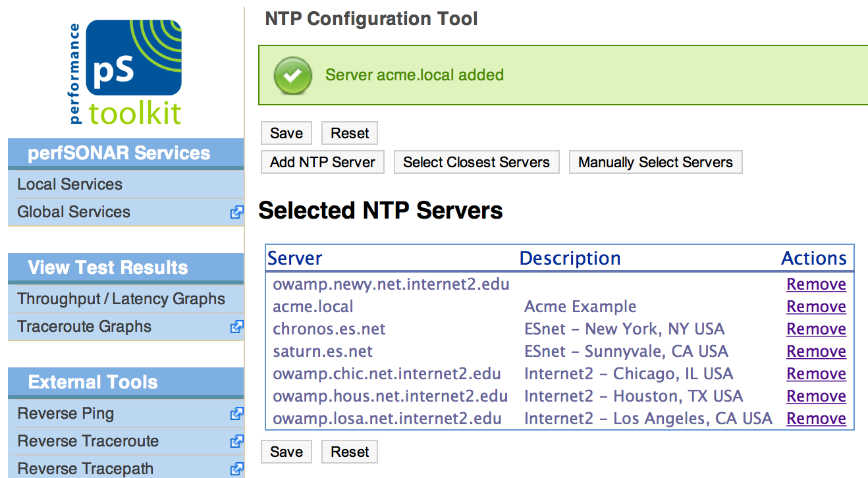Click the saturn.es.net server name

click(x=323, y=352)
